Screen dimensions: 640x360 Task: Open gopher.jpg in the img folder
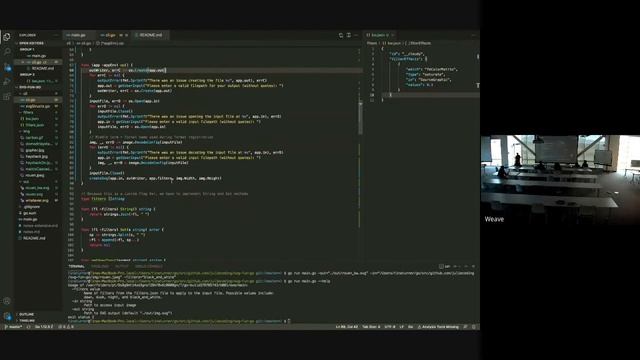click(x=38, y=150)
